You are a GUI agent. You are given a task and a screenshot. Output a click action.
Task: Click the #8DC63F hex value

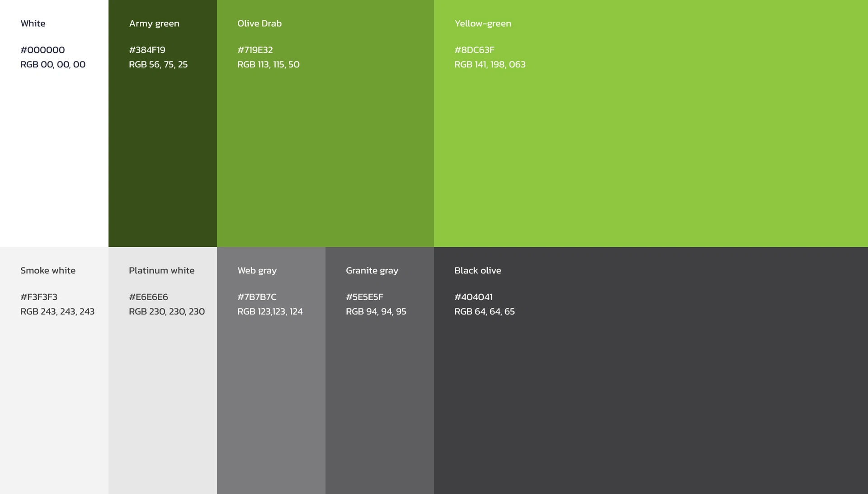click(x=474, y=50)
